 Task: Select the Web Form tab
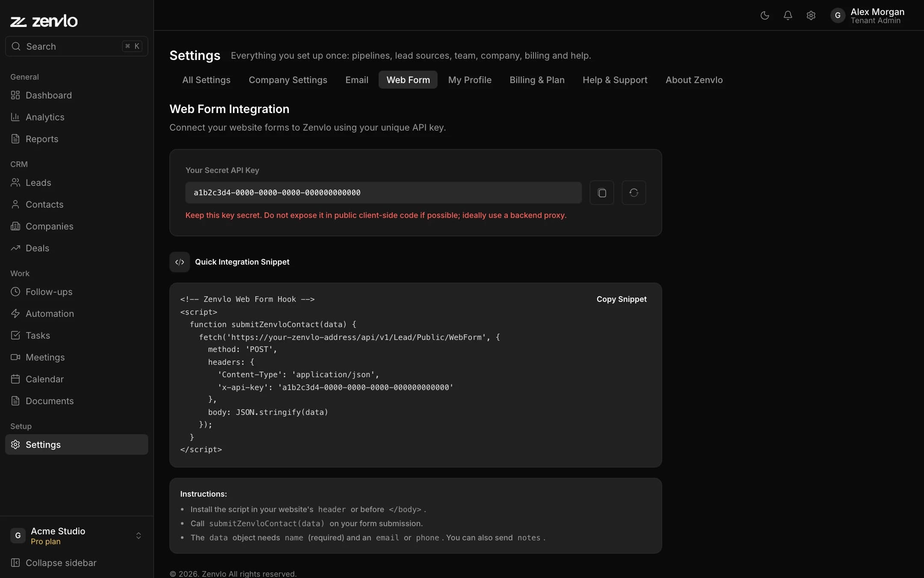[408, 80]
